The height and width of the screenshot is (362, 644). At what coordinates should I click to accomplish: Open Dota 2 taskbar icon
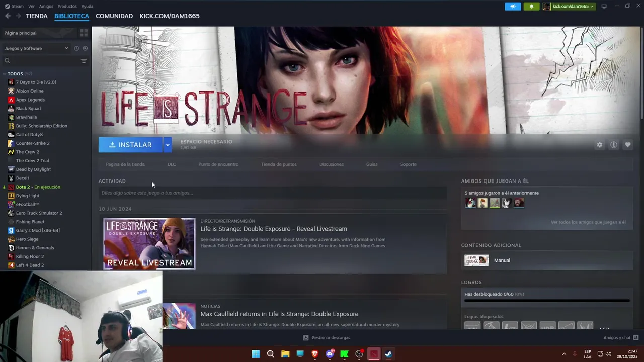click(374, 354)
